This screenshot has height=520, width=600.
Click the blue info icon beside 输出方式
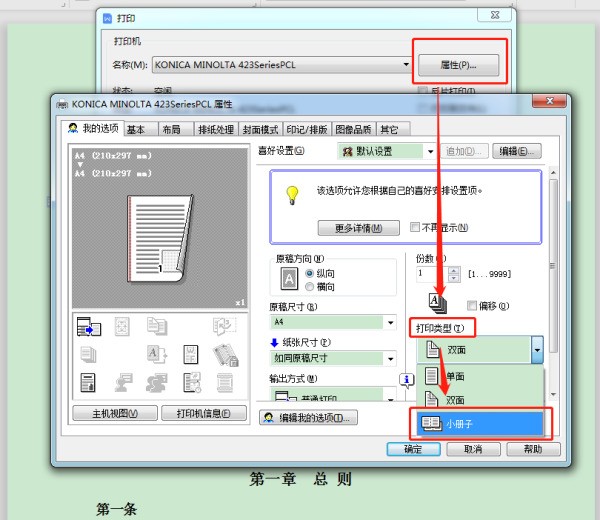click(x=407, y=379)
